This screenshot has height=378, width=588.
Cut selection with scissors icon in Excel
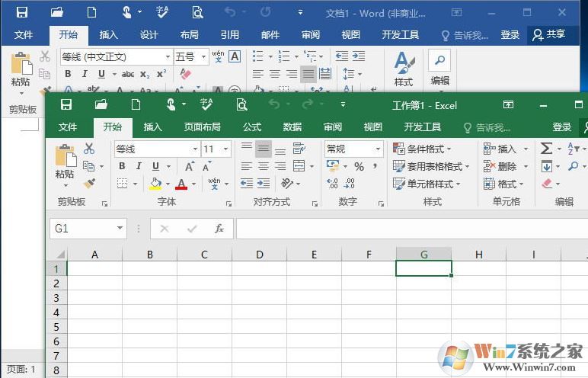89,149
